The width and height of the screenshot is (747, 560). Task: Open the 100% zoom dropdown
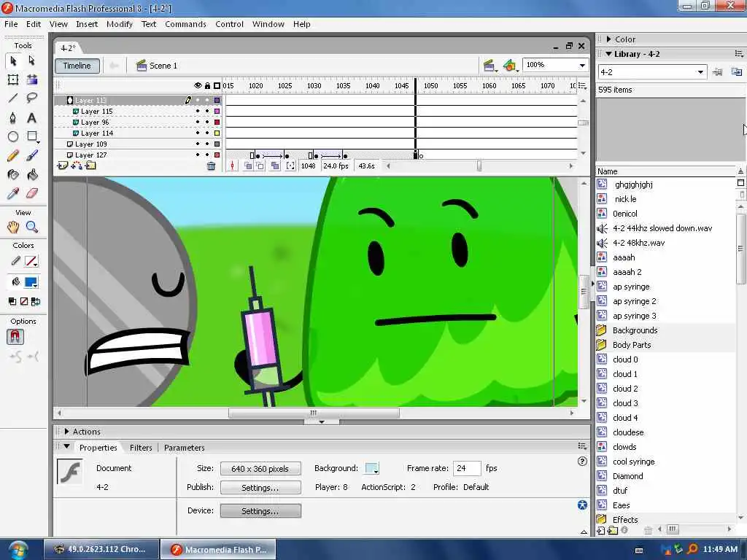click(x=582, y=65)
